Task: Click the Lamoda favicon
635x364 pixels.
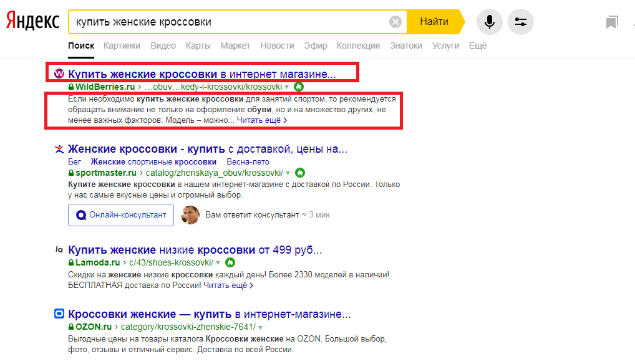Action: (59, 249)
